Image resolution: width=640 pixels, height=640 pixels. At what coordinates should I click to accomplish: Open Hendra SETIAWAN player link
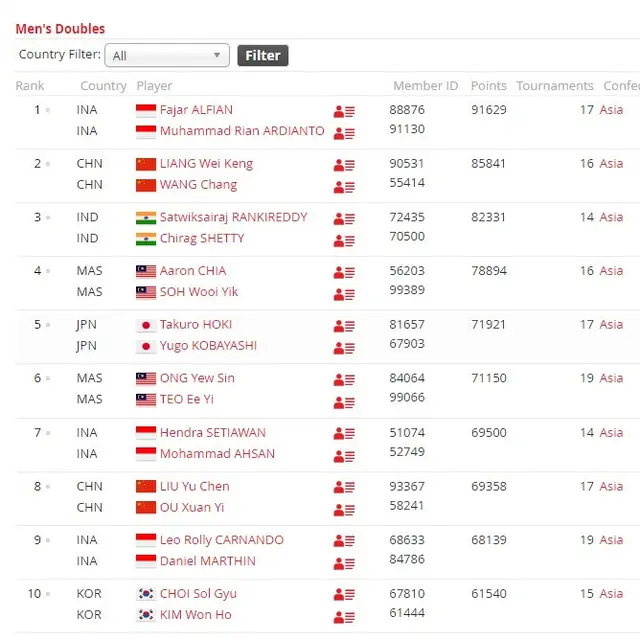tap(213, 433)
